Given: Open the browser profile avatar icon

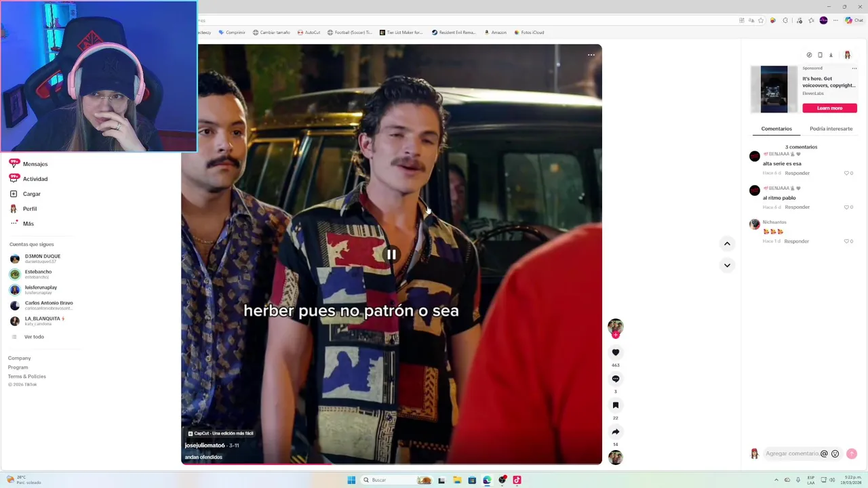Looking at the screenshot, I should point(824,20).
